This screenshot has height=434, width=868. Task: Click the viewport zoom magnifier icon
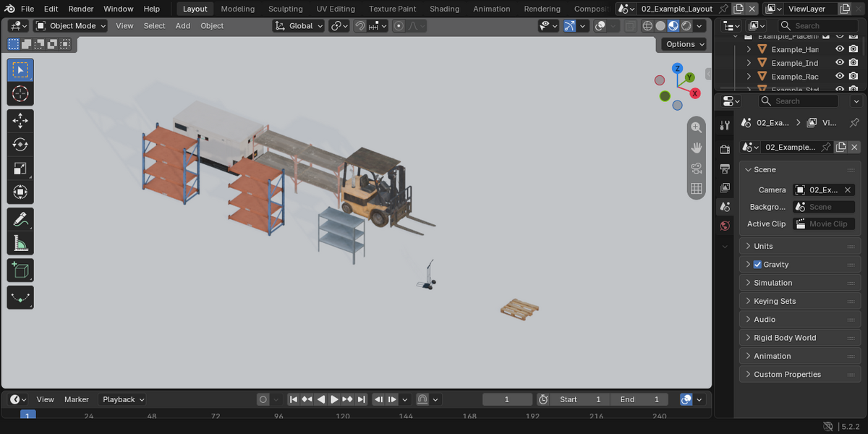click(697, 127)
